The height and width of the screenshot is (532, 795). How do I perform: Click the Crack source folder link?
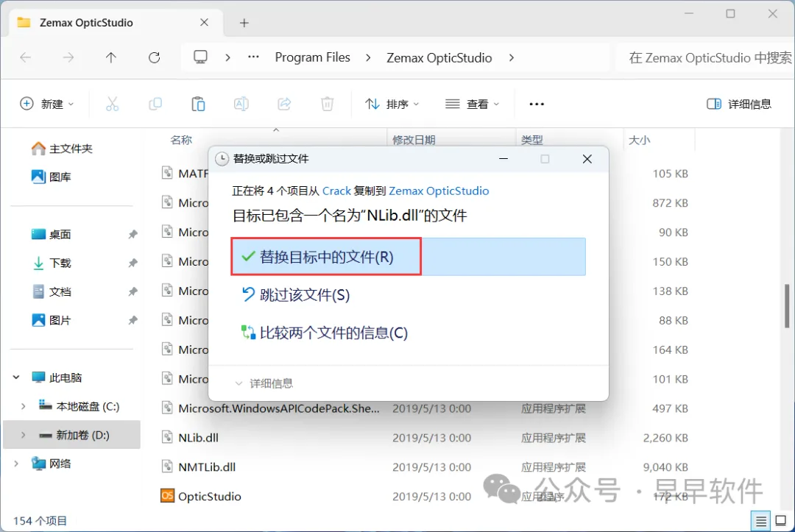336,191
